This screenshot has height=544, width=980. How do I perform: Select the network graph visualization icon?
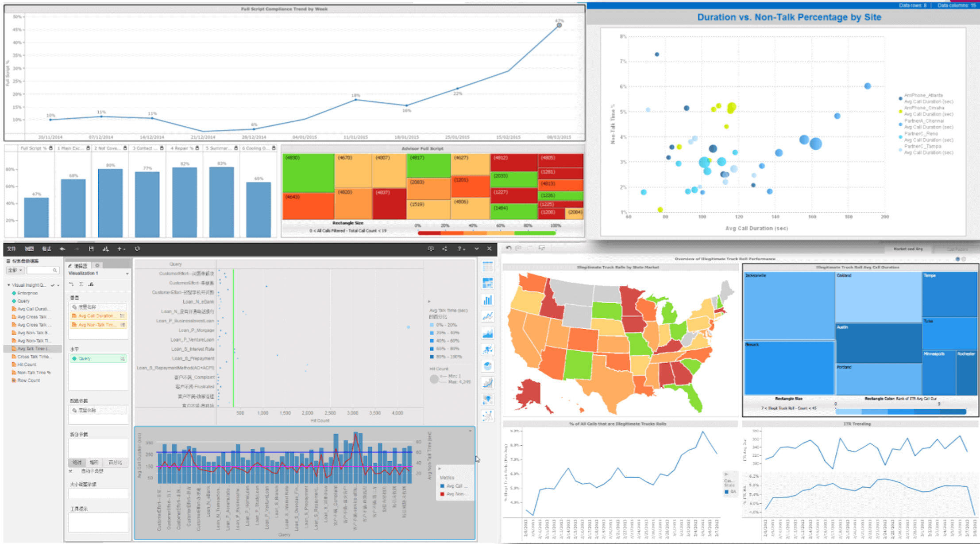click(x=487, y=416)
